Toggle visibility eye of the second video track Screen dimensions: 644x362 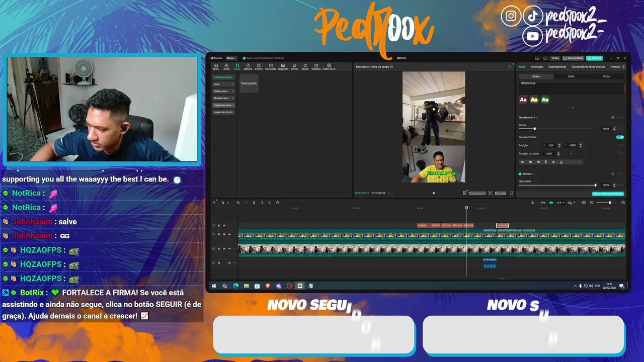coord(224,248)
